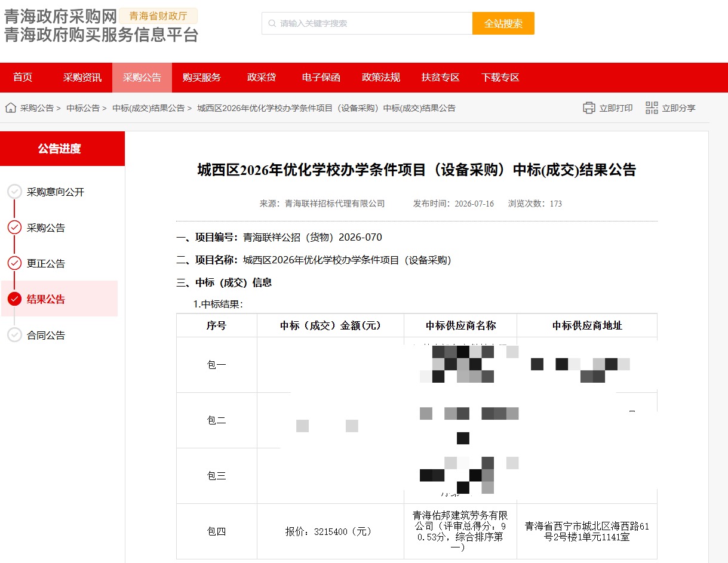
Task: Focus the keyword search input box
Action: pos(367,23)
